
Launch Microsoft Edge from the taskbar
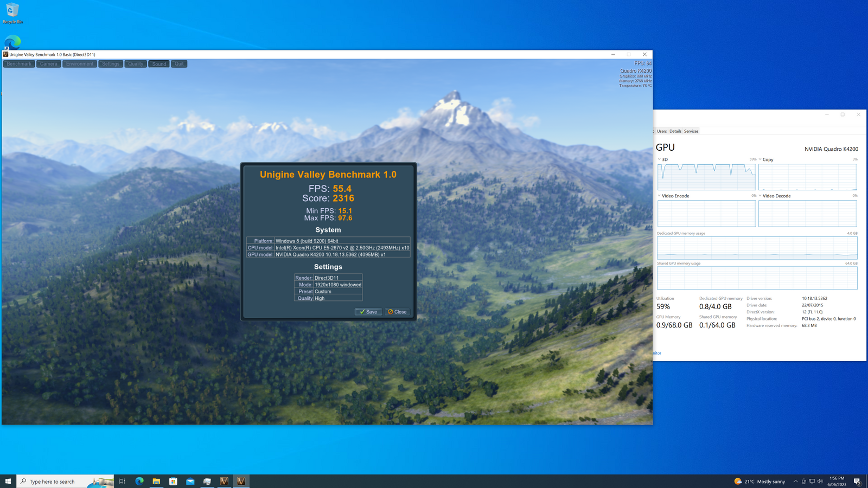[x=139, y=481]
